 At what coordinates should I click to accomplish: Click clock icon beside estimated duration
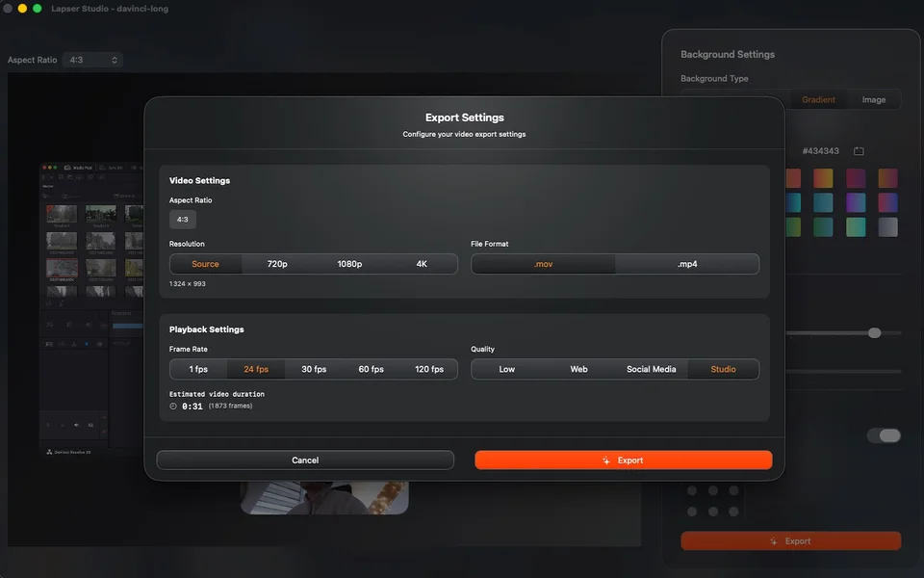(173, 407)
